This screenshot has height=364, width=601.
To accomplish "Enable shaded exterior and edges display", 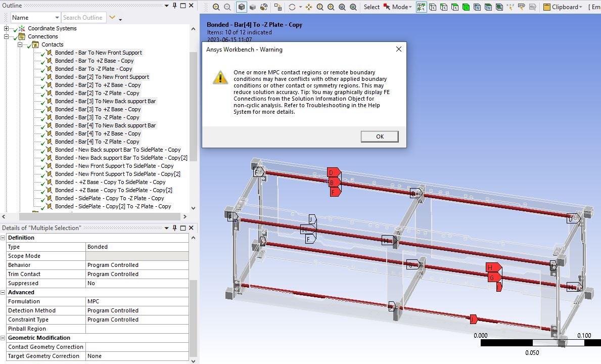I will coord(242,7).
